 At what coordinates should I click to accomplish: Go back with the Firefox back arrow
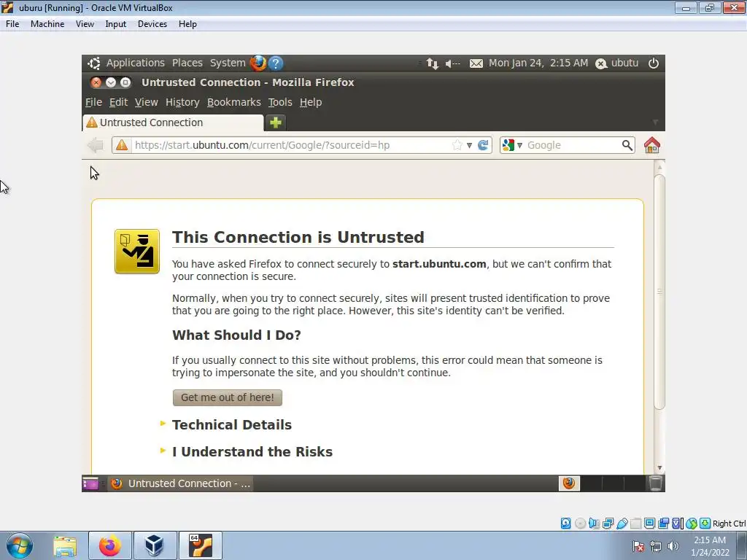tap(96, 145)
